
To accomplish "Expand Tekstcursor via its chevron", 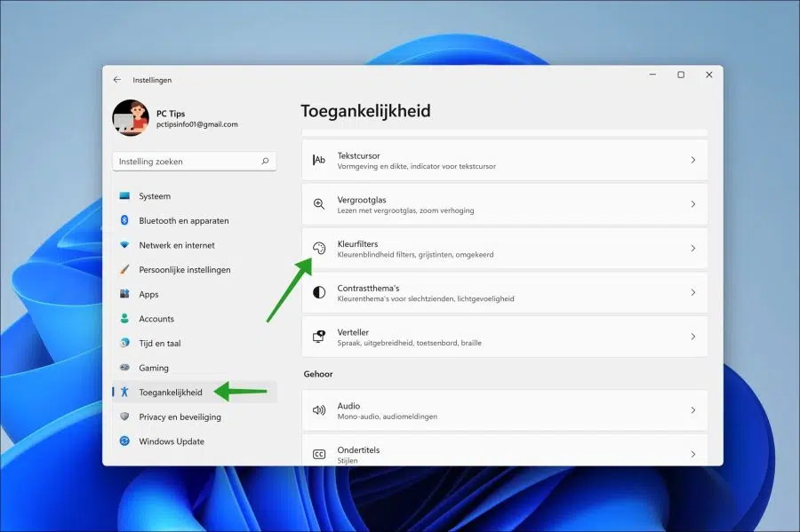I will (692, 160).
